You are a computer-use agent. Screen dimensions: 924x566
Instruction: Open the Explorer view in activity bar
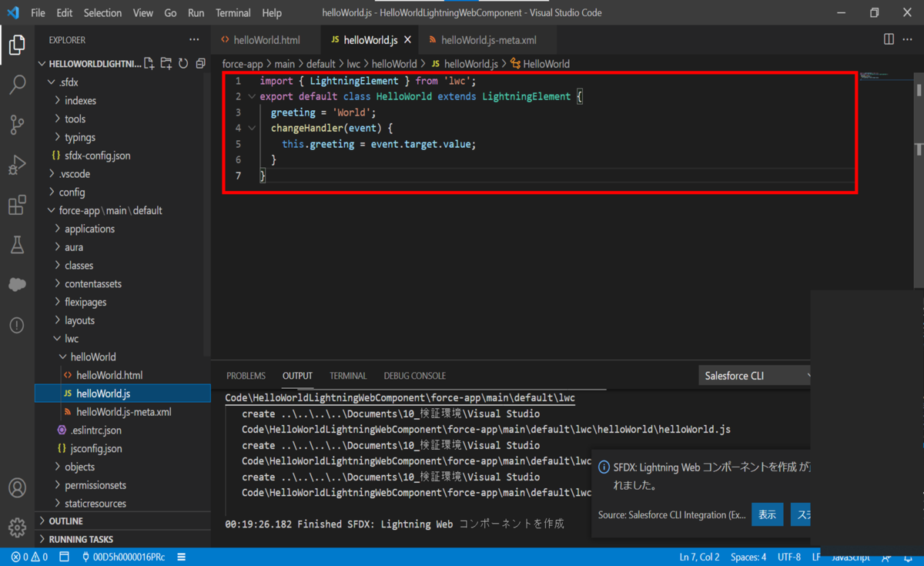(17, 45)
